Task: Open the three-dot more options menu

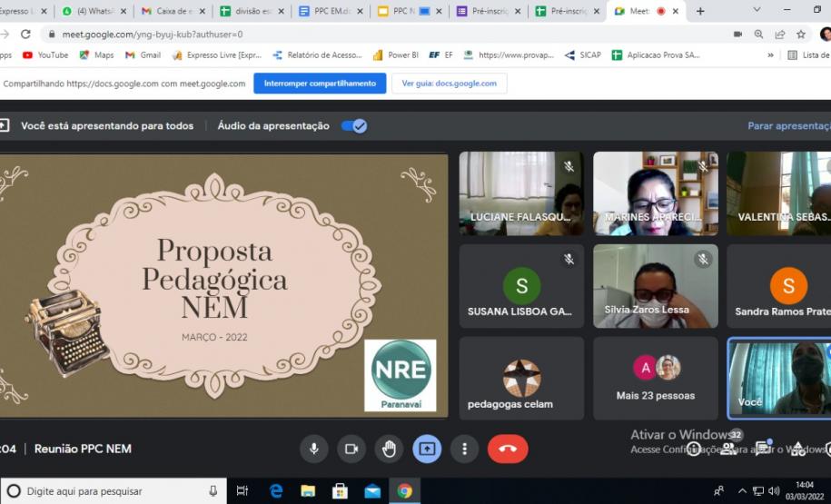Action: [x=464, y=449]
